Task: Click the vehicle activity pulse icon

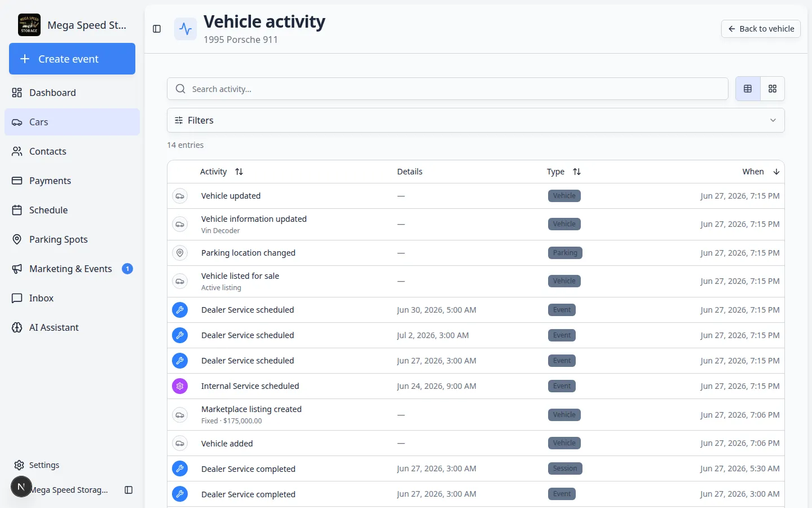Action: [186, 29]
